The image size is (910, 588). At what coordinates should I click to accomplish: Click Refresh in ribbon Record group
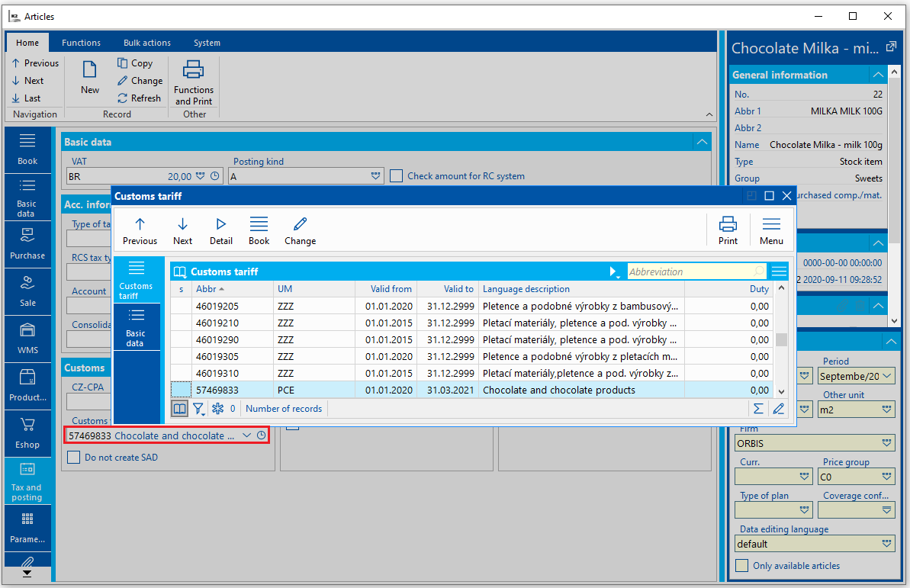[140, 98]
